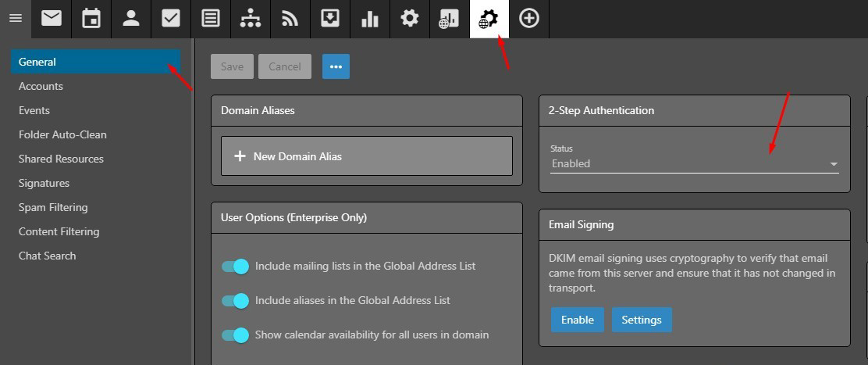Toggle Include mailing lists in Global Address List
The image size is (868, 365).
click(235, 267)
